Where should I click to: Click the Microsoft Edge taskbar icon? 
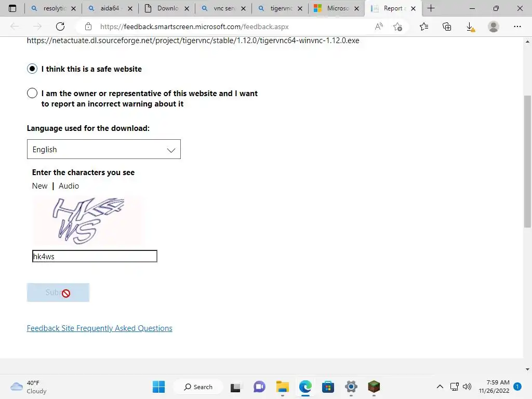305,387
